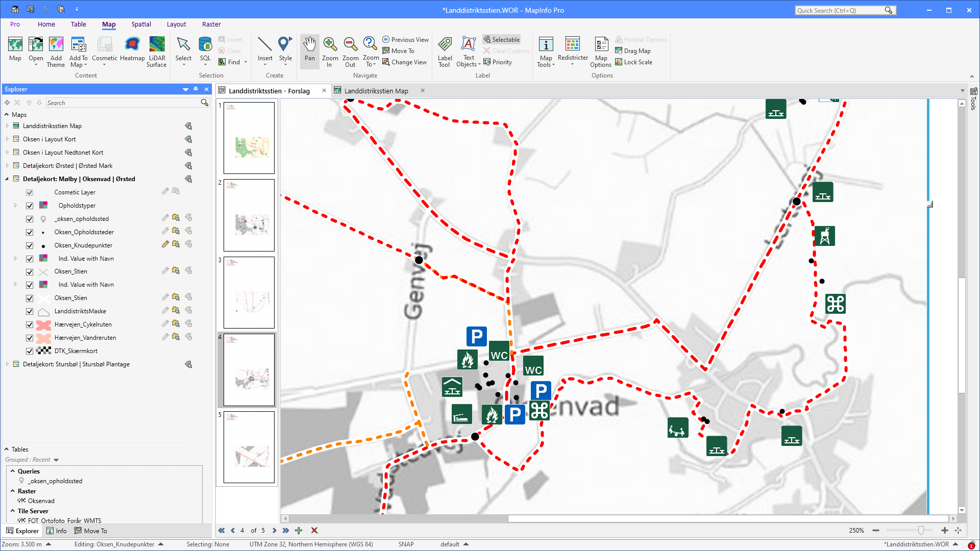The height and width of the screenshot is (551, 980).
Task: Select the SQL tool
Action: coord(205,51)
